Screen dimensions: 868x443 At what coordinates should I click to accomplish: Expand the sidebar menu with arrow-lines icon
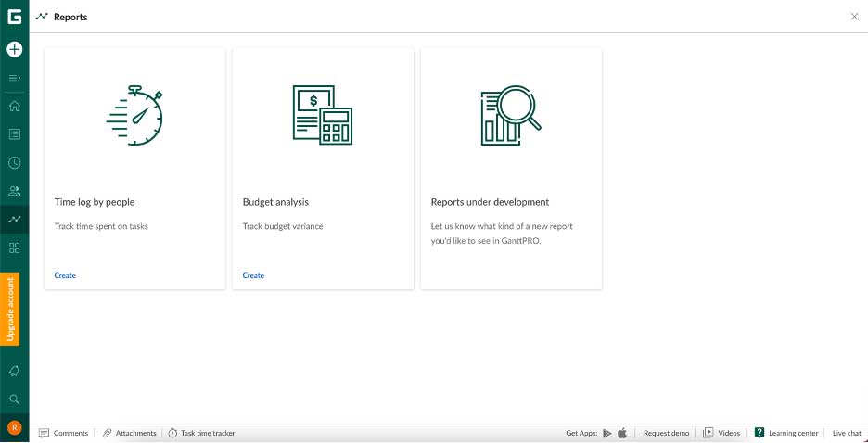[15, 78]
